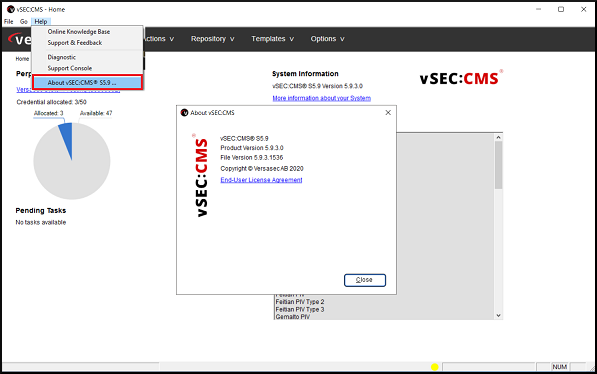Click the vSEC:CMS logo on home page

tap(461, 78)
